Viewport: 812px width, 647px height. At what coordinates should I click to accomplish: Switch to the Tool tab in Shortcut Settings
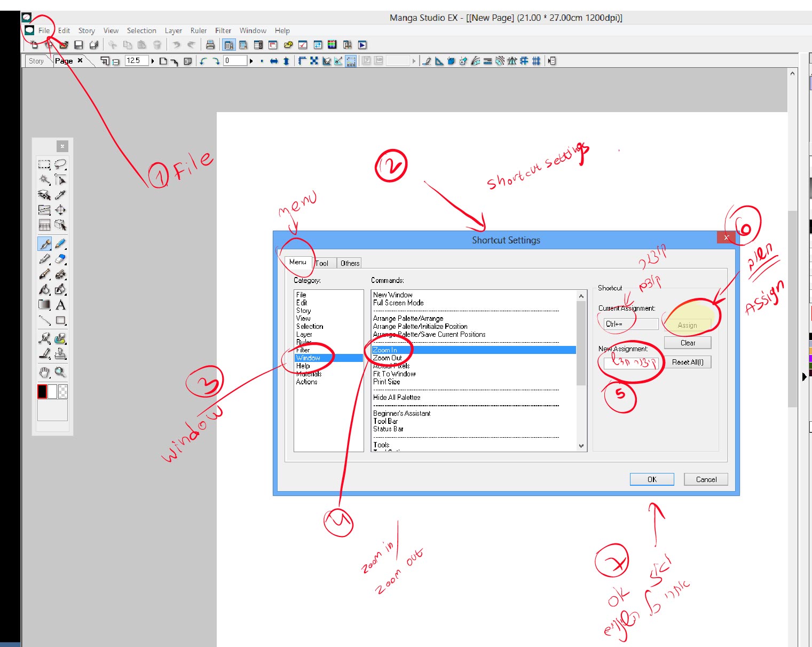click(x=322, y=263)
